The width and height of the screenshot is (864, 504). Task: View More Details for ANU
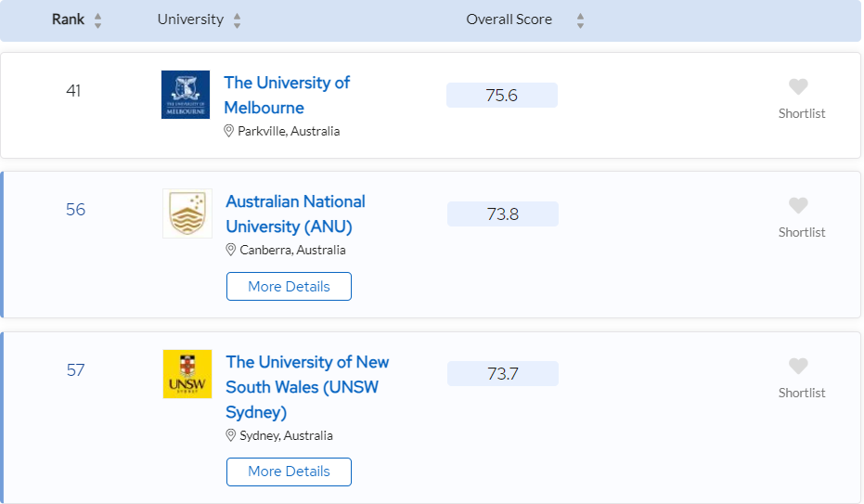(289, 287)
